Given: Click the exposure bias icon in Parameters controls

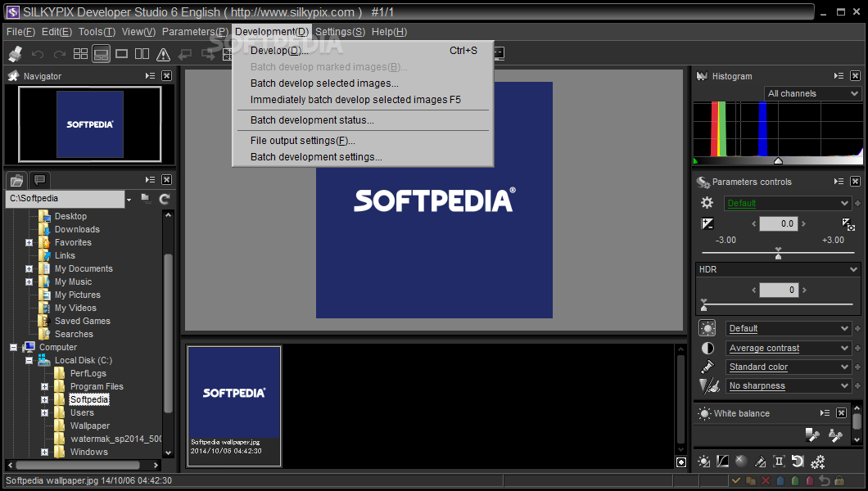Looking at the screenshot, I should [708, 223].
